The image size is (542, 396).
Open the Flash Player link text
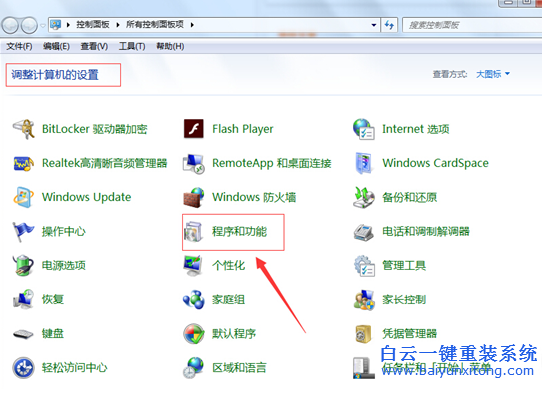click(x=243, y=129)
